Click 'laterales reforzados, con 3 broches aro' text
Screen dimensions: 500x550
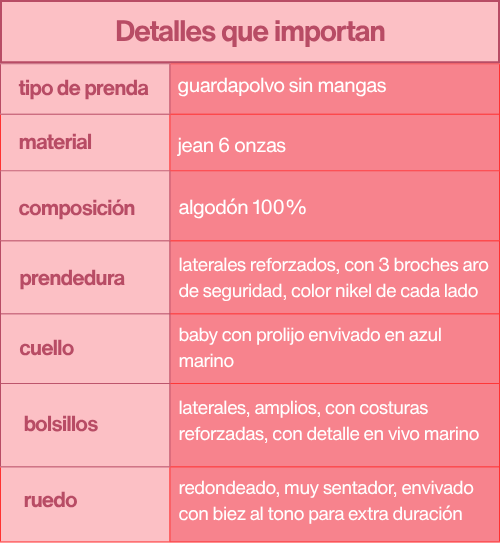pyautogui.click(x=333, y=265)
